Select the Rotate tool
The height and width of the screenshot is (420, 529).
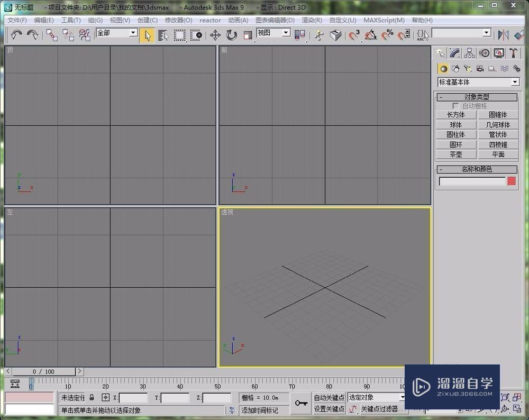click(x=232, y=35)
